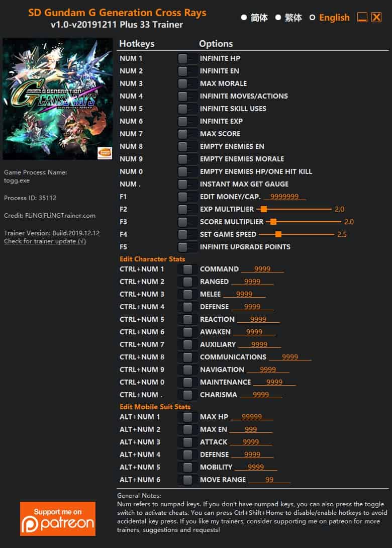392x548 pixels.
Task: Toggle Instant Max Get Gauge switch
Action: pyautogui.click(x=187, y=184)
